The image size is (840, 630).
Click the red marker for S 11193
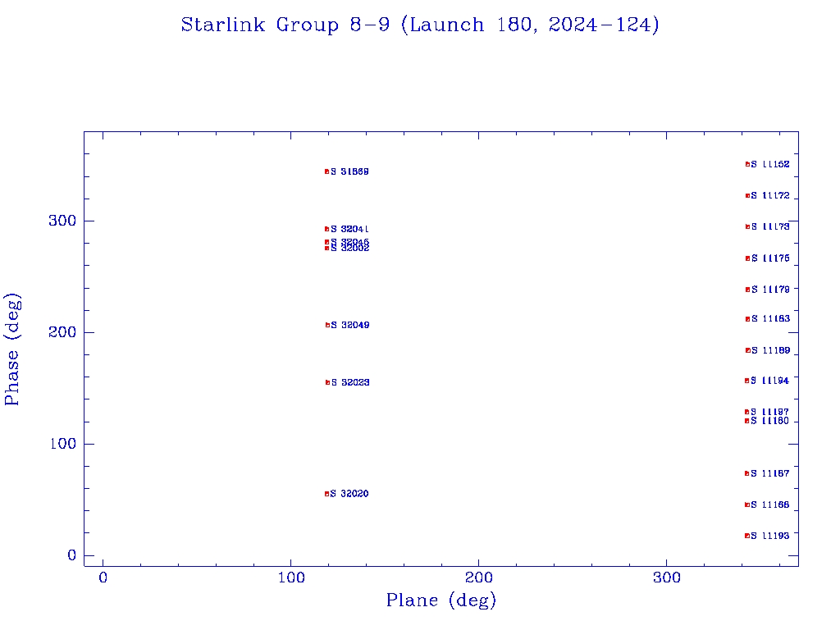point(747,536)
